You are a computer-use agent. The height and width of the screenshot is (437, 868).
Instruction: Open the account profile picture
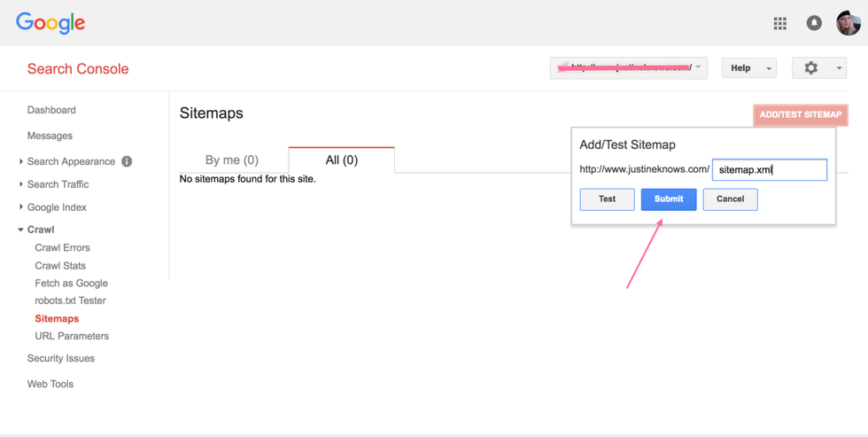click(x=849, y=23)
